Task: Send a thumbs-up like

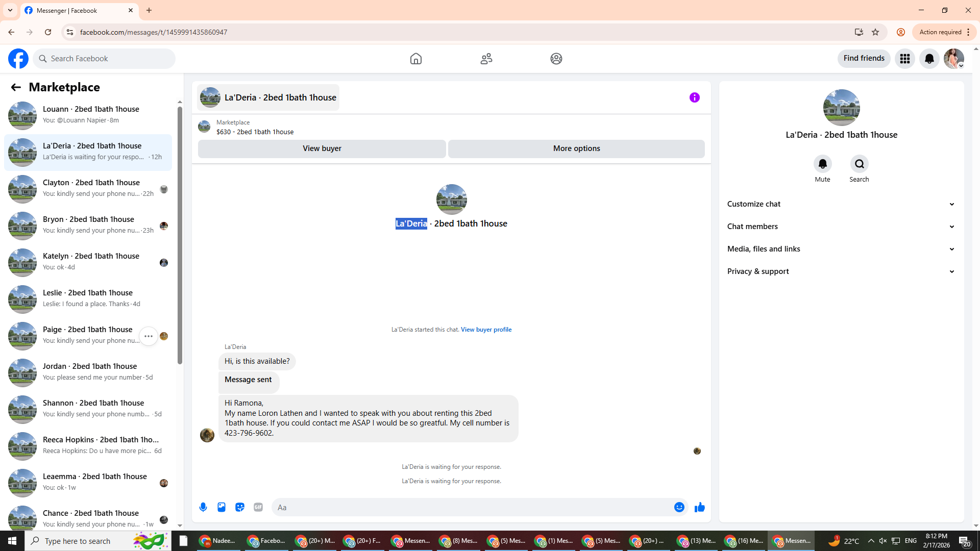Action: point(699,507)
